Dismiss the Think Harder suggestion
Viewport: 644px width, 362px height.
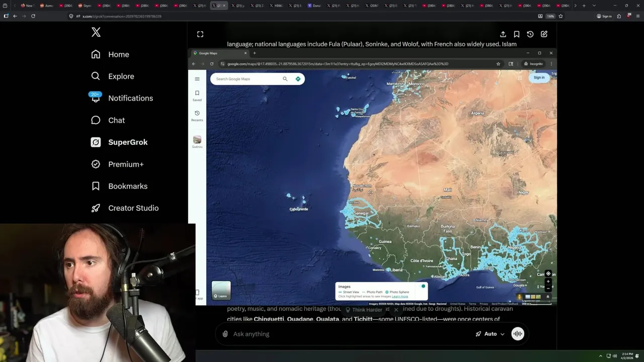[x=396, y=310]
